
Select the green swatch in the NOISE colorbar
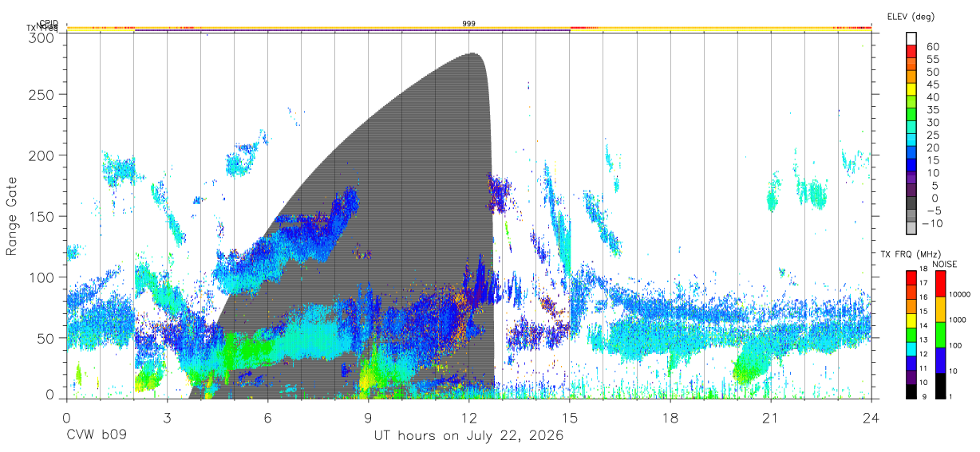click(940, 334)
